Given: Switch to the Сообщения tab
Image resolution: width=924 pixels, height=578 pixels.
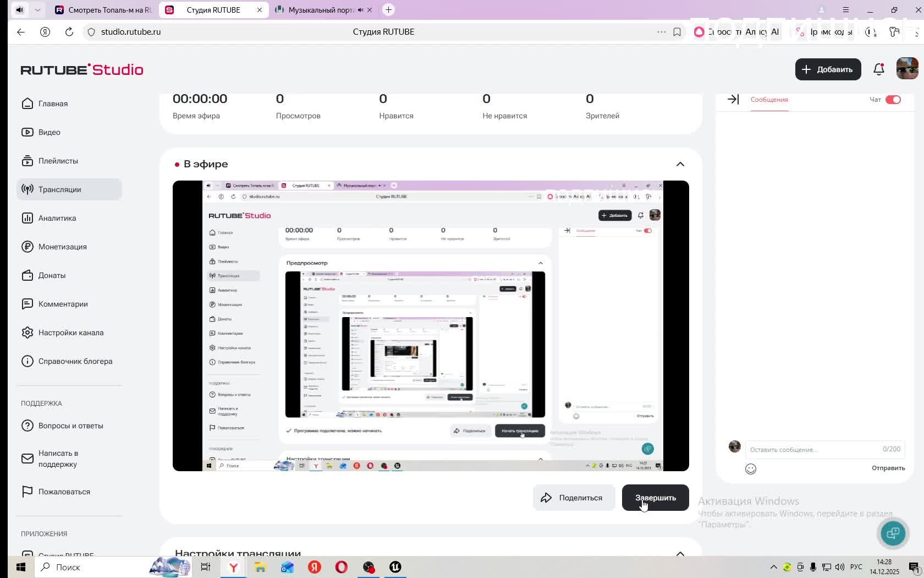Looking at the screenshot, I should tap(769, 100).
